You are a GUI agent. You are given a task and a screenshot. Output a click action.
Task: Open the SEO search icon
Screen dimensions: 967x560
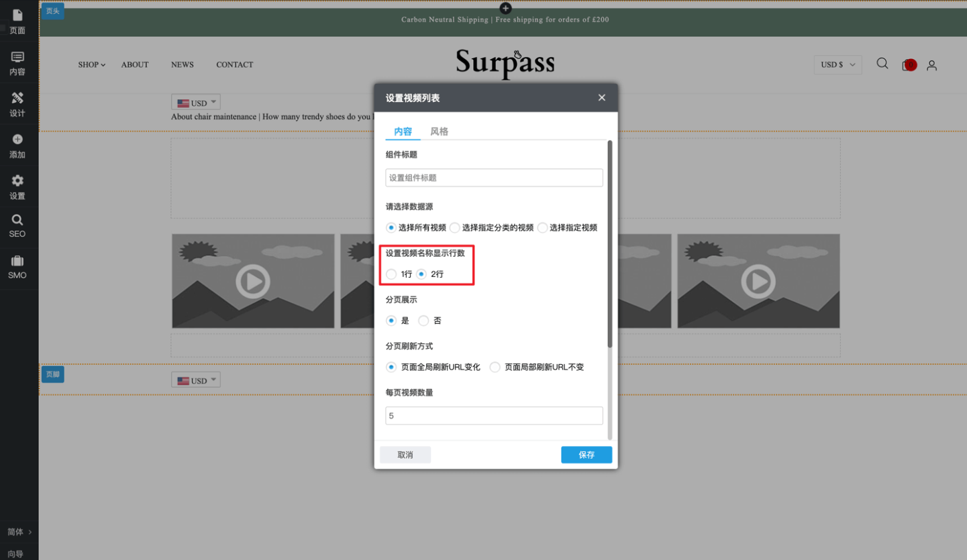17,226
